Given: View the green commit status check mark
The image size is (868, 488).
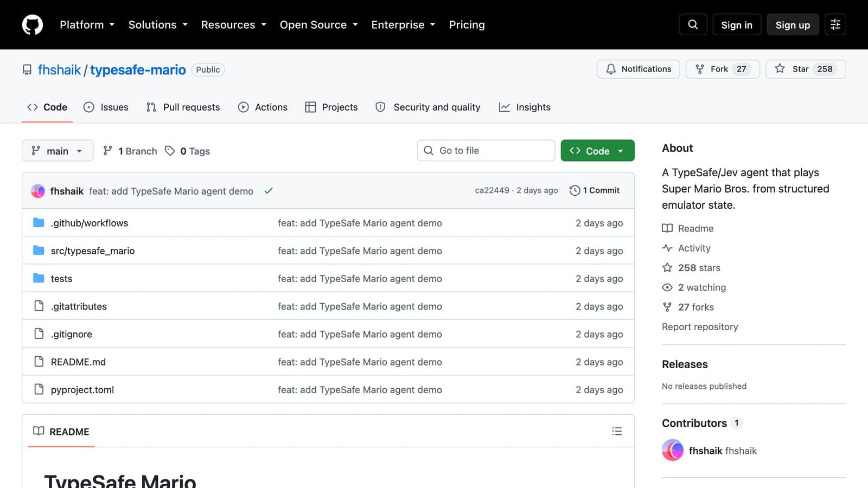Looking at the screenshot, I should point(269,191).
